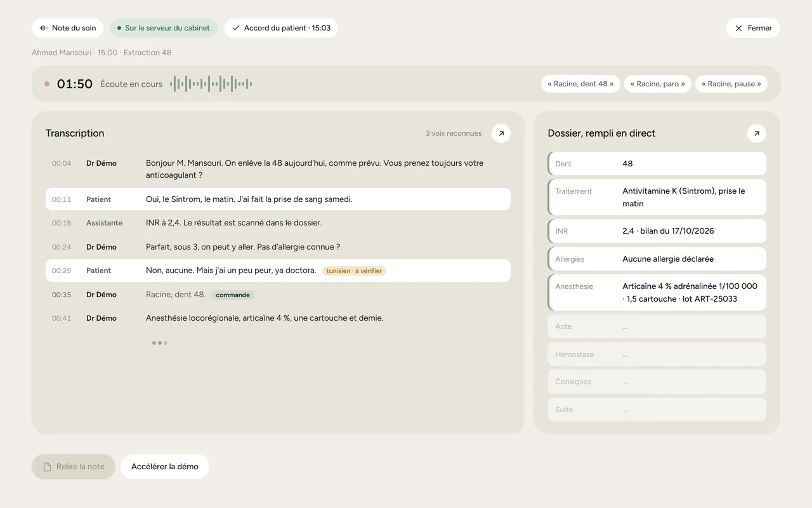The image size is (812, 508).
Task: Click the Allergies field in the dossier
Action: click(657, 259)
